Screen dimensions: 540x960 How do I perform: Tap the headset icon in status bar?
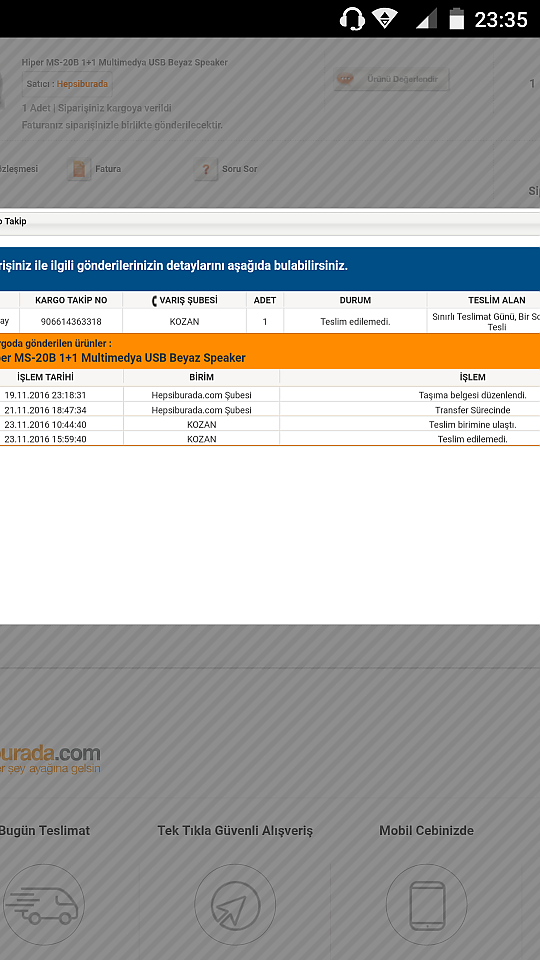[352, 19]
